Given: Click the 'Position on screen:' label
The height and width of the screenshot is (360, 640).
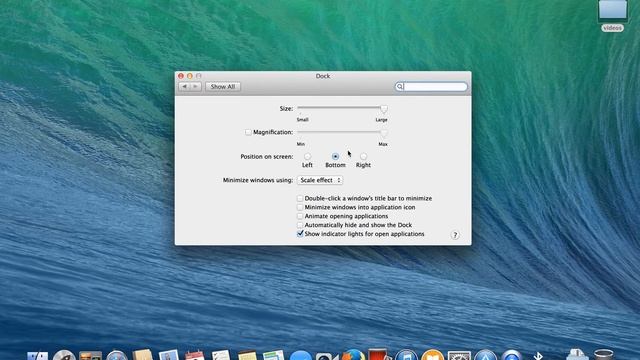Looking at the screenshot, I should point(267,156).
